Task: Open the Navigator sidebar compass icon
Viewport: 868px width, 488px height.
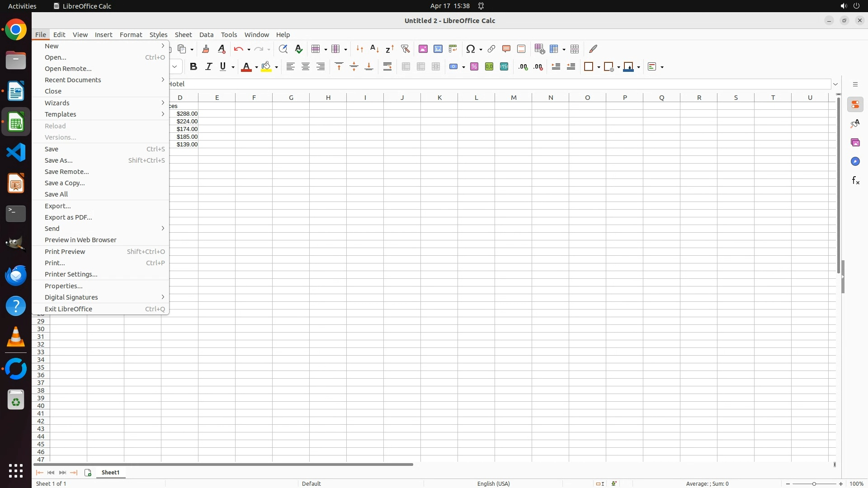Action: [x=855, y=162]
